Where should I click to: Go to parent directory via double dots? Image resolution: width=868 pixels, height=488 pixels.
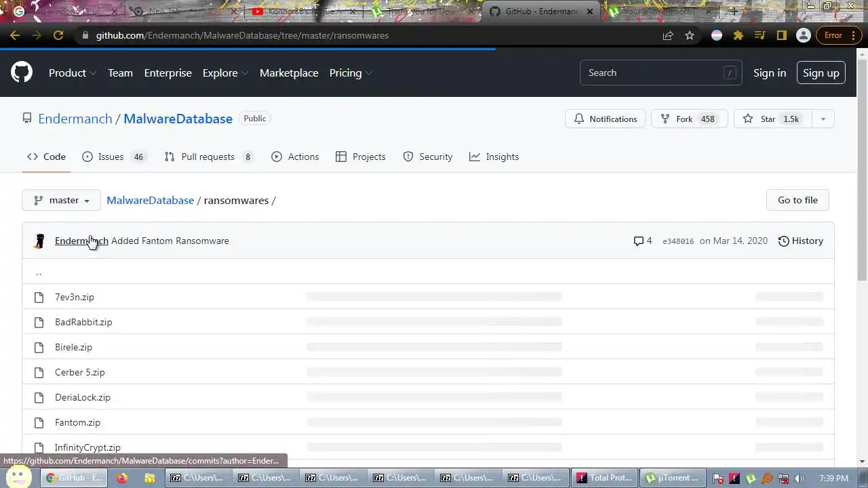point(39,272)
